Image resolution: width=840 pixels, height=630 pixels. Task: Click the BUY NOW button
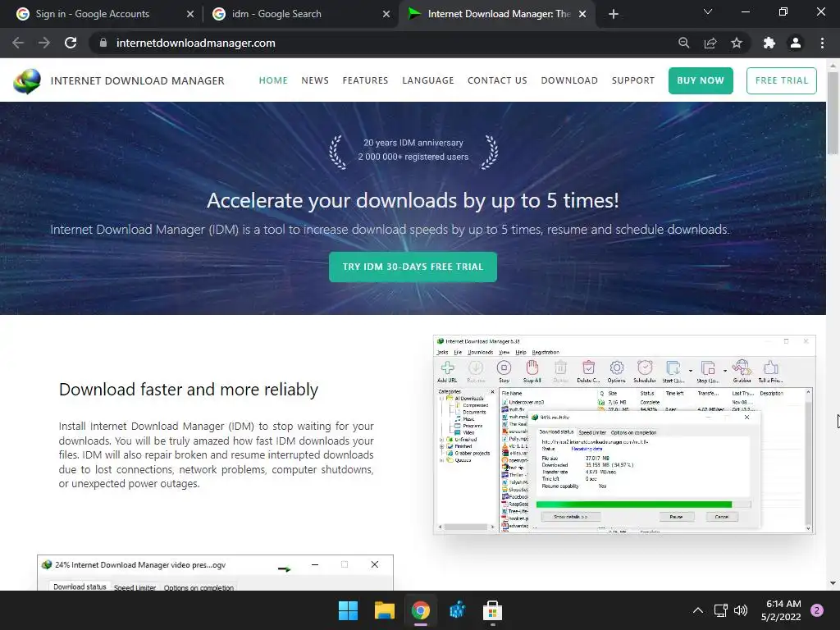(x=701, y=80)
